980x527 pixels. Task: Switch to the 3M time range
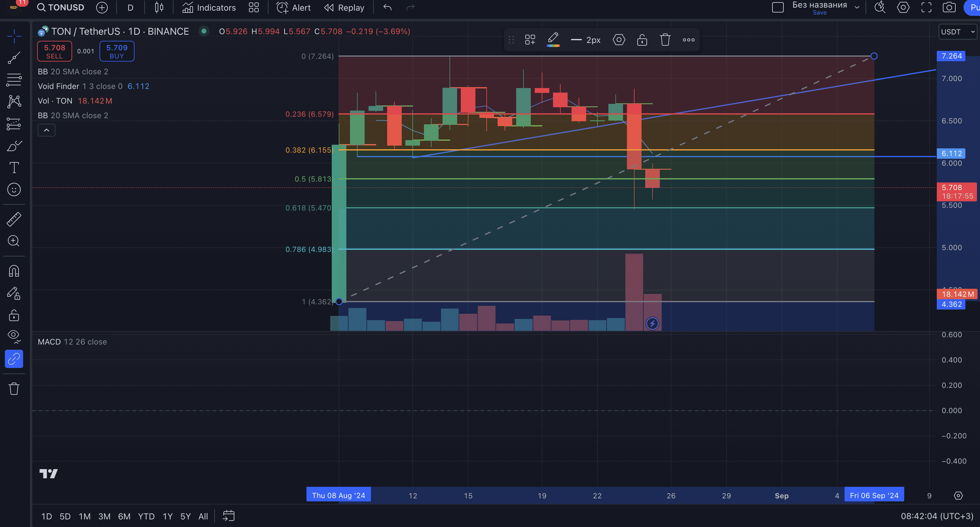104,516
